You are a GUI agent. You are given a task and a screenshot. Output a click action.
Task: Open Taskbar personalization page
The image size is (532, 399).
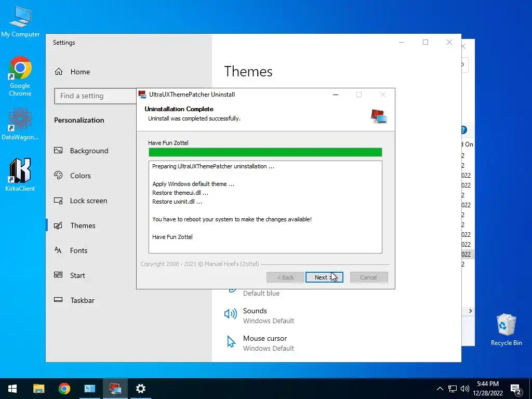click(74, 300)
